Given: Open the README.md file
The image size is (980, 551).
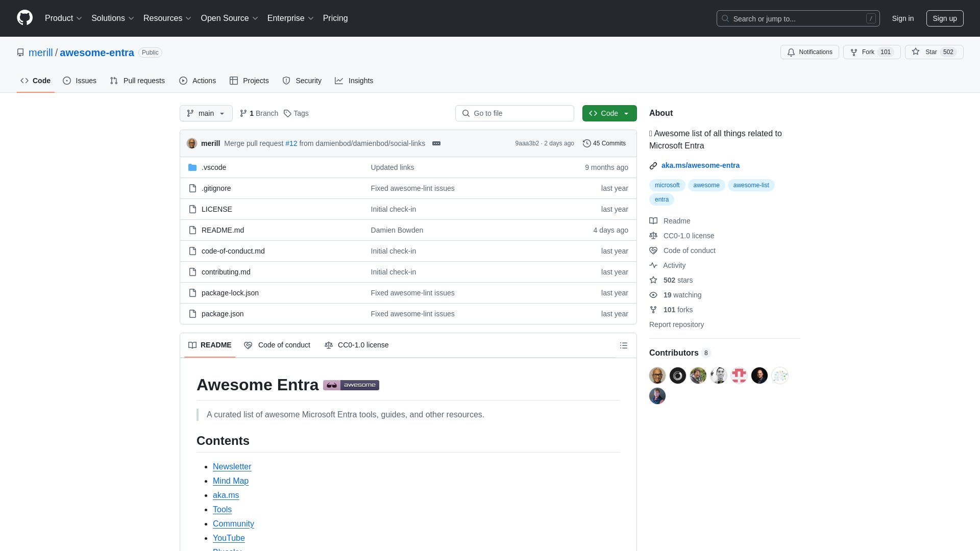Looking at the screenshot, I should tap(223, 230).
